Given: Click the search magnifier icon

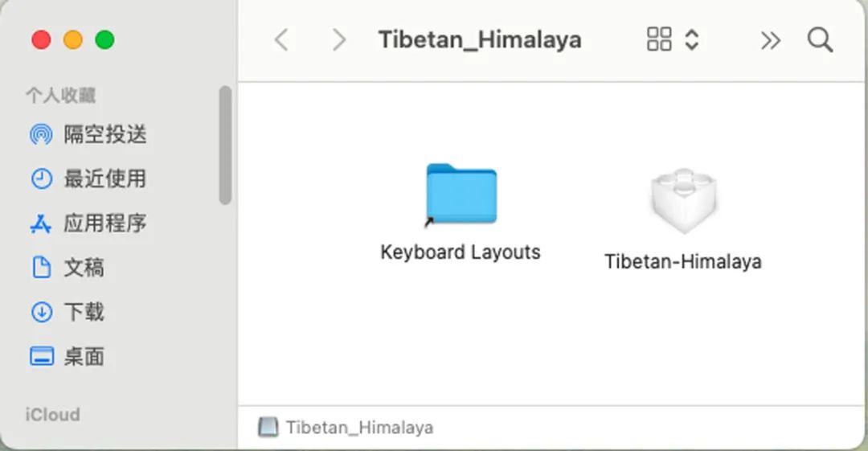Looking at the screenshot, I should coord(820,40).
